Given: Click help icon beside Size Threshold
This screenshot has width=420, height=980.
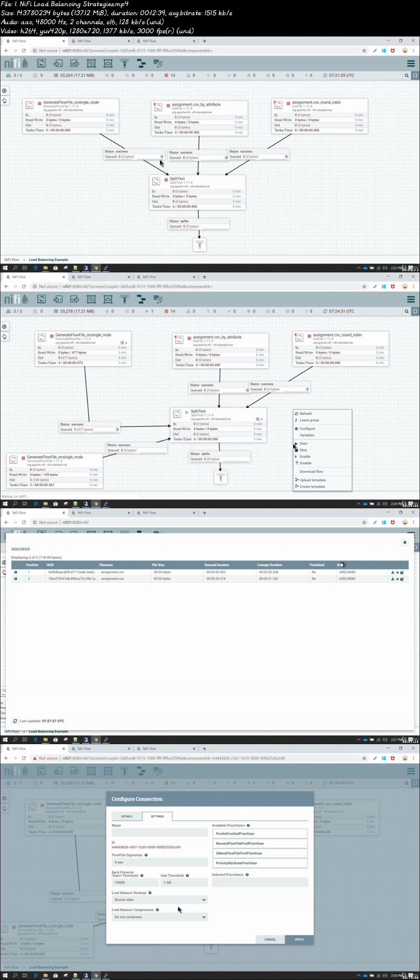Looking at the screenshot, I should [x=187, y=875].
